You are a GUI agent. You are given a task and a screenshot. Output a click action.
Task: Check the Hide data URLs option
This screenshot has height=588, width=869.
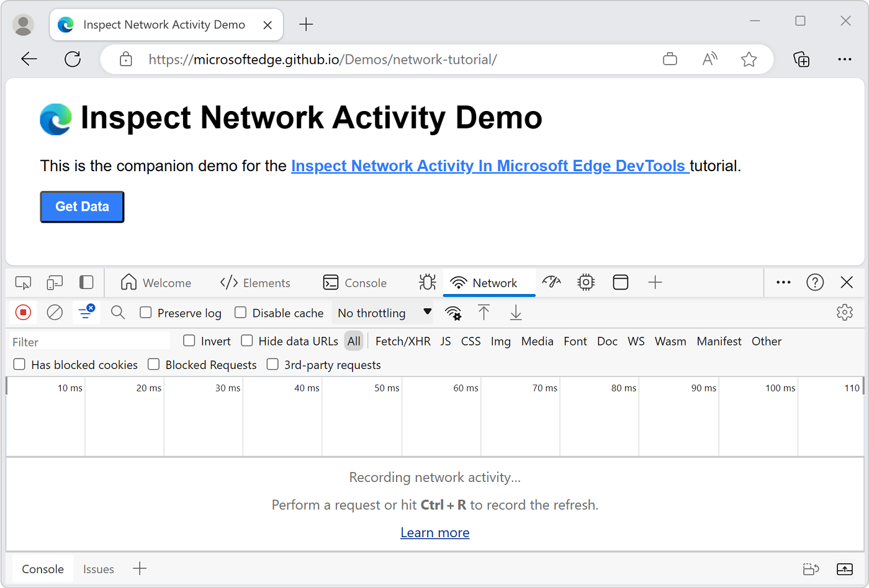247,341
